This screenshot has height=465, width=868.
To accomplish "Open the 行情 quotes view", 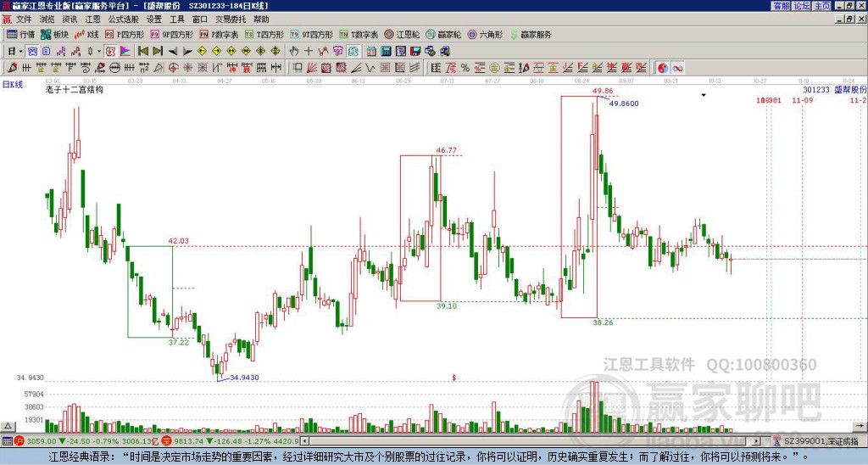I will pos(20,34).
